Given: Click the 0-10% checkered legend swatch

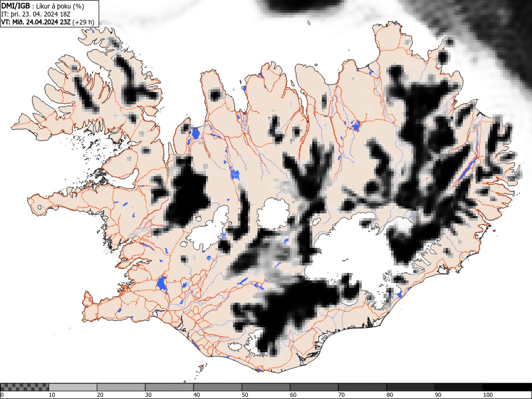Looking at the screenshot, I should [24, 387].
